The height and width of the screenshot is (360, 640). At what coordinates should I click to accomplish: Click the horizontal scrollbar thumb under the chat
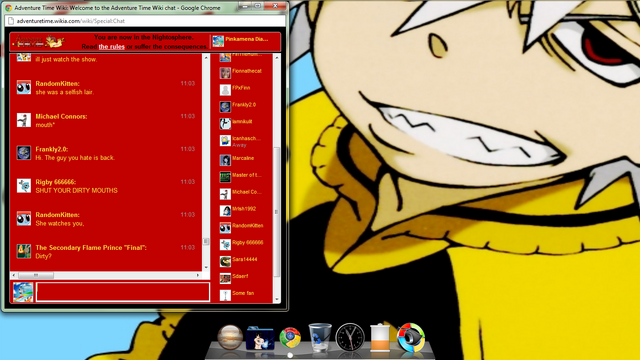coord(36,276)
